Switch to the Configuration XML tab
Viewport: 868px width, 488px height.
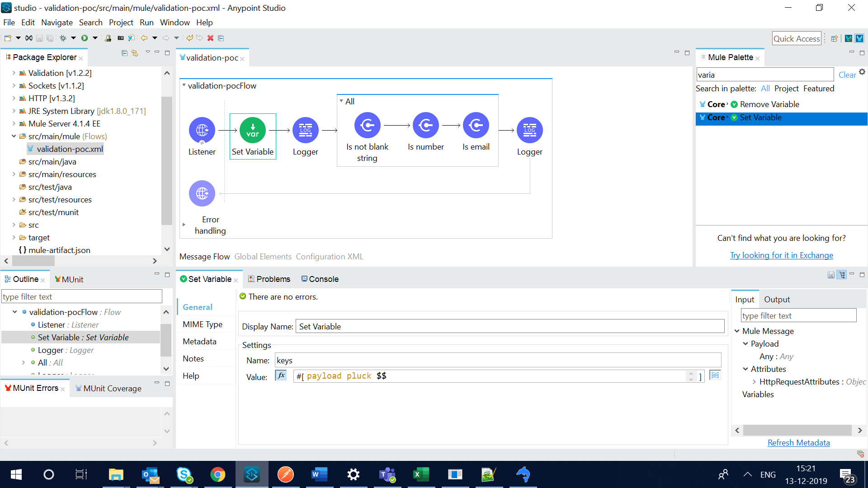[329, 257]
